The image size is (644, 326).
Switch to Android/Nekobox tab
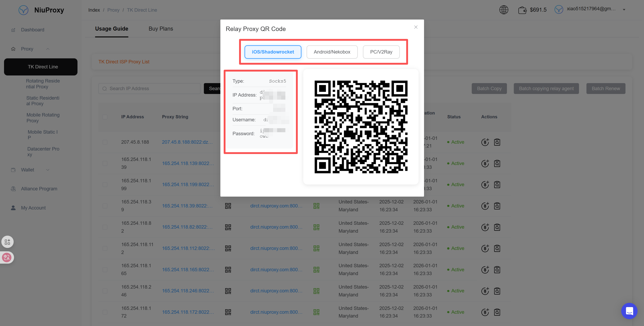[332, 52]
